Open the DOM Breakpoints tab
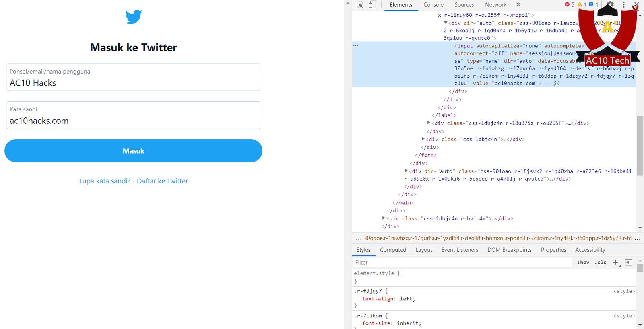Image resolution: width=644 pixels, height=329 pixels. click(x=509, y=250)
